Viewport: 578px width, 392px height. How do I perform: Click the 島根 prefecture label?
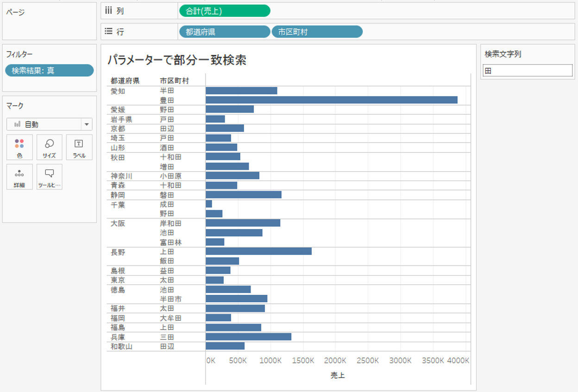118,271
